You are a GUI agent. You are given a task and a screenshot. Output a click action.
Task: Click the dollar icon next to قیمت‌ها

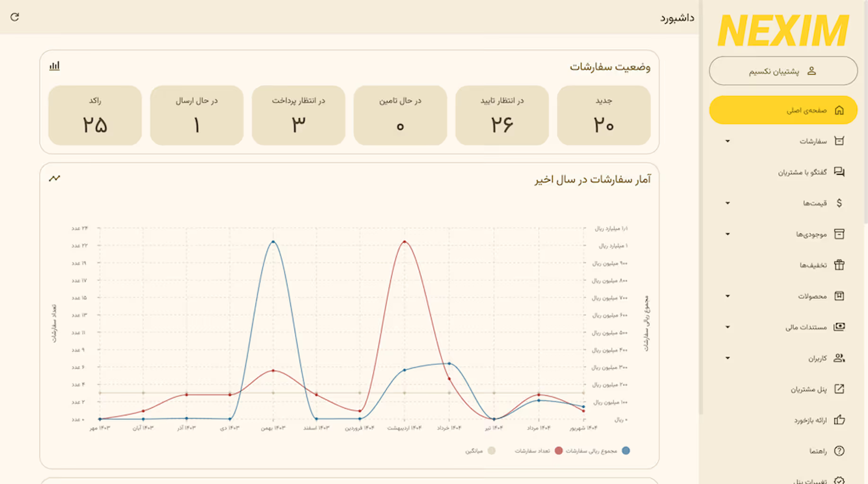[x=840, y=203]
